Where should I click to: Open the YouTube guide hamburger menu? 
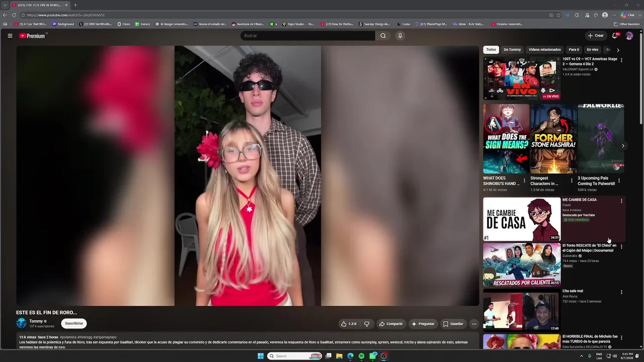(10, 36)
